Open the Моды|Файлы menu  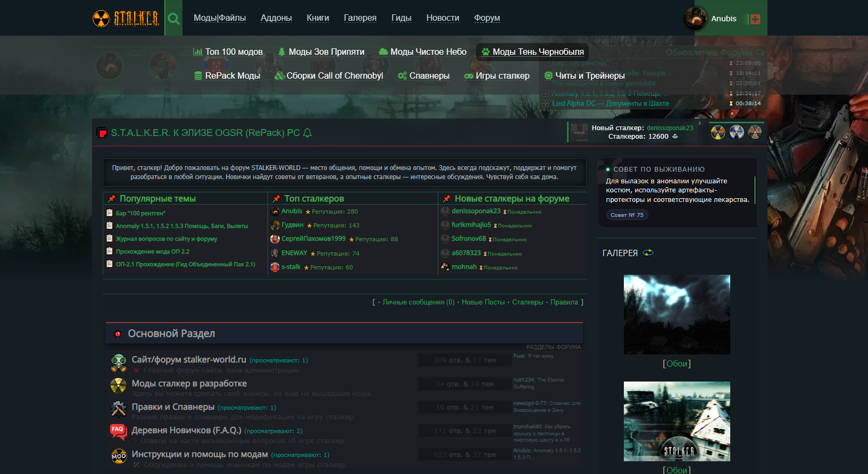(220, 18)
